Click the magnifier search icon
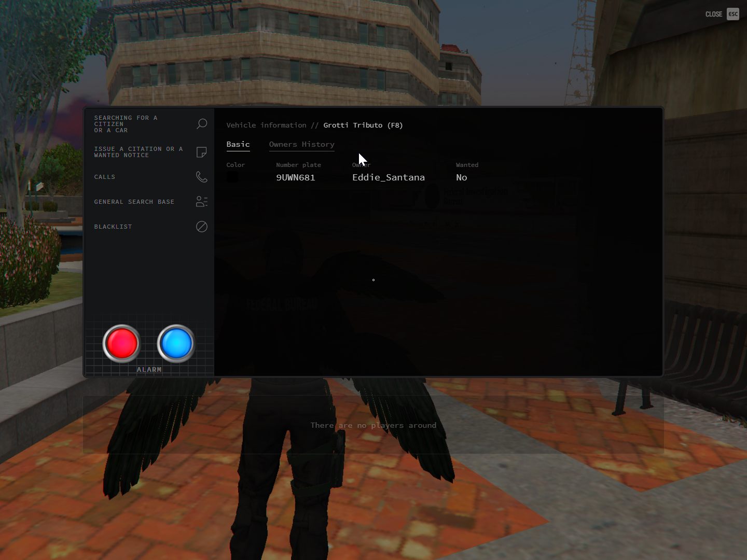This screenshot has height=560, width=747. coord(202,124)
